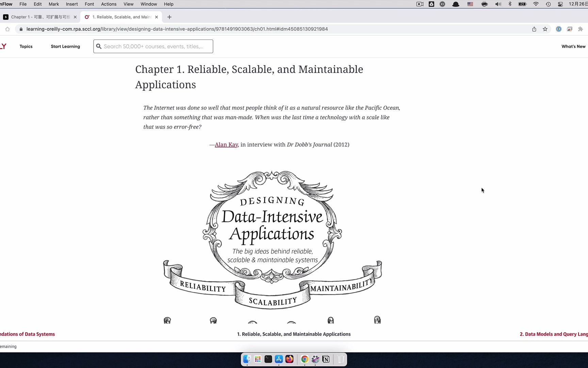The height and width of the screenshot is (368, 588).
Task: Click the book cover illustration
Action: [x=272, y=246]
